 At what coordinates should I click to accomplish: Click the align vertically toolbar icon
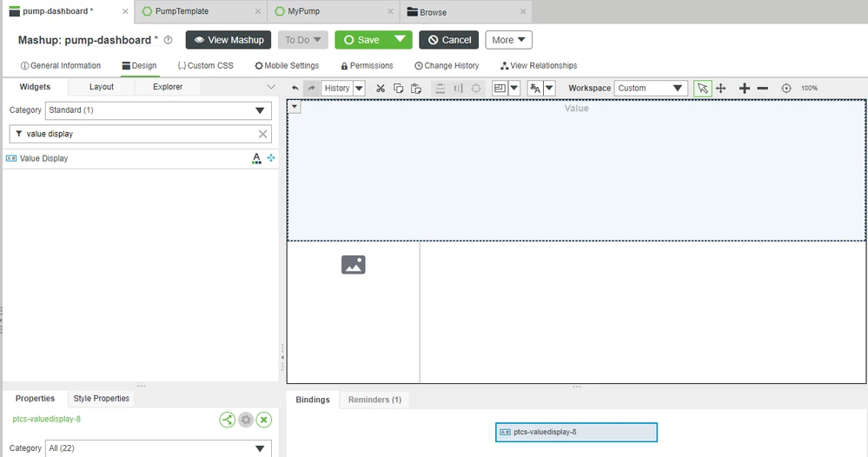[x=458, y=88]
